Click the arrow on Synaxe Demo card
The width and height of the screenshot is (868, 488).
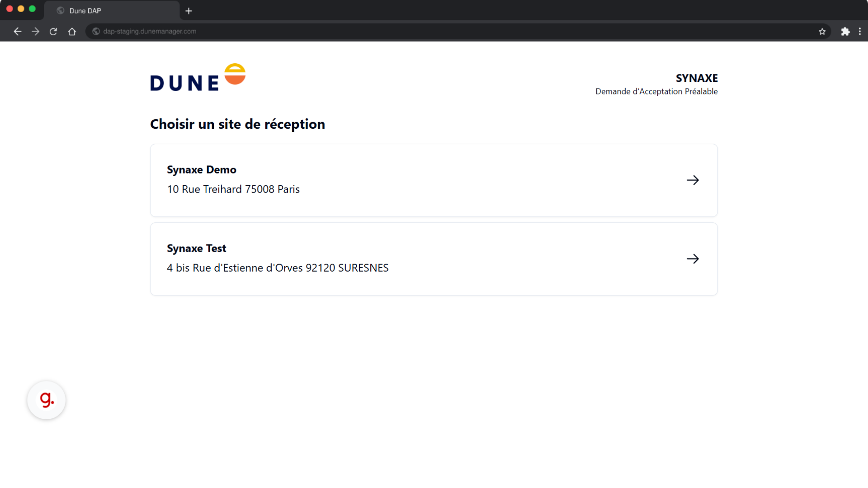693,180
